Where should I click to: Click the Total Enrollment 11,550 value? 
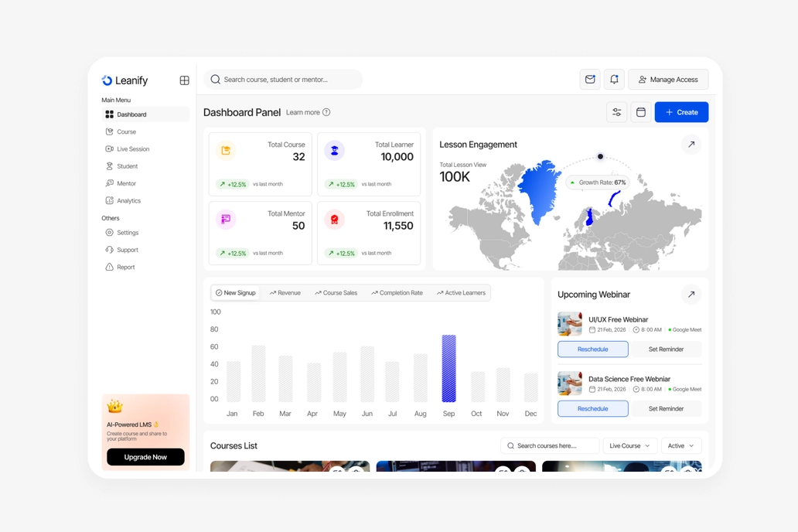(x=398, y=226)
